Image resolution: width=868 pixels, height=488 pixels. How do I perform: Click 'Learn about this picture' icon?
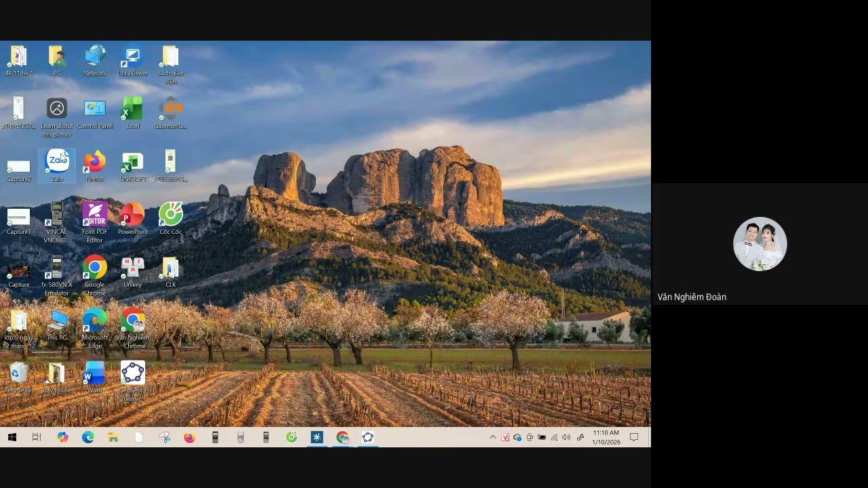[x=57, y=117]
